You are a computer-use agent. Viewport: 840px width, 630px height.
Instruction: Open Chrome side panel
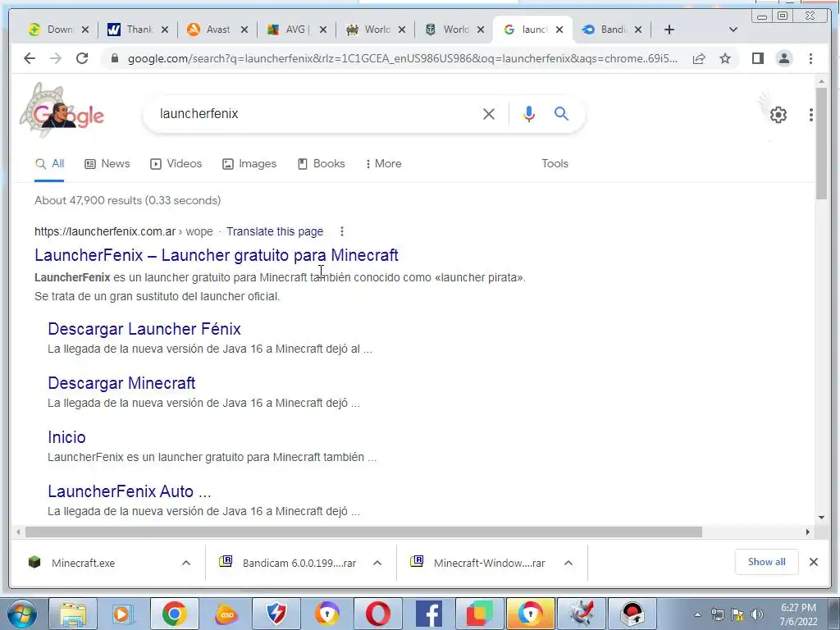[757, 58]
